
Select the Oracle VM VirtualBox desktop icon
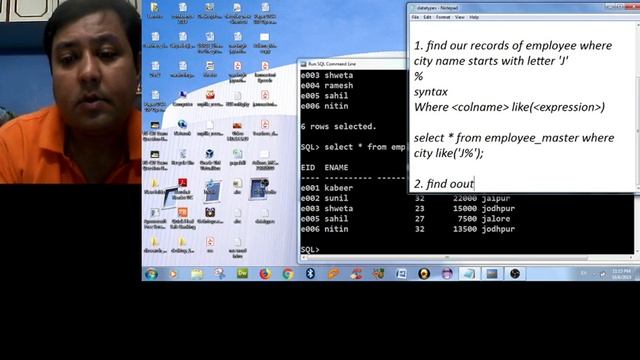tap(210, 159)
